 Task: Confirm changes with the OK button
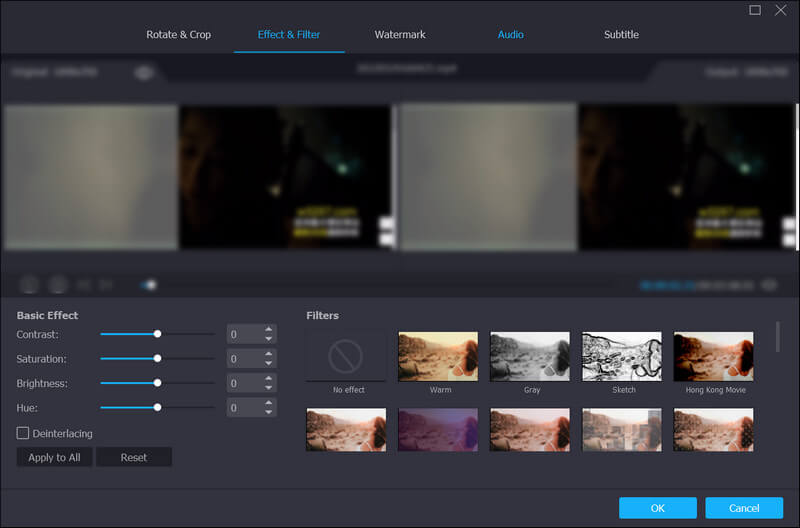(x=657, y=507)
